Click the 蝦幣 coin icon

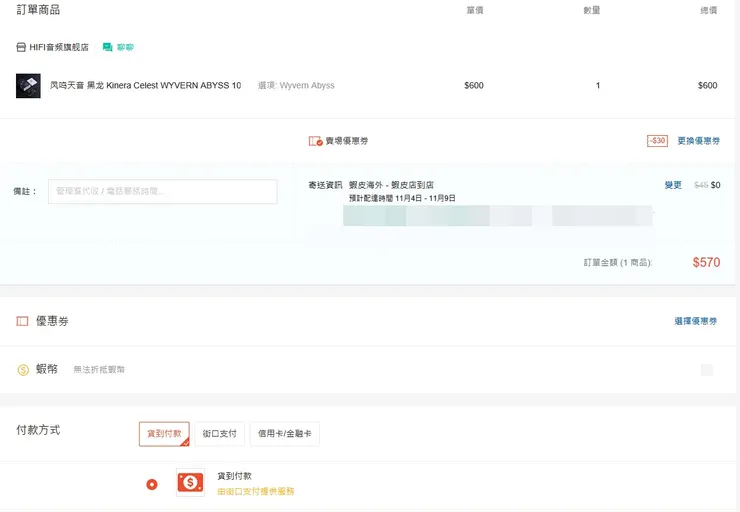pos(23,369)
